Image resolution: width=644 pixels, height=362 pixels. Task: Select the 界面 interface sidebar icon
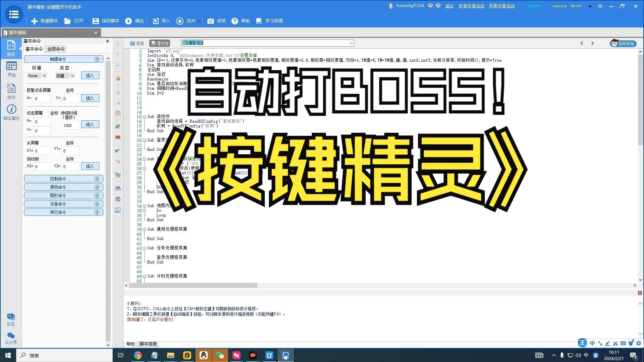(x=11, y=69)
